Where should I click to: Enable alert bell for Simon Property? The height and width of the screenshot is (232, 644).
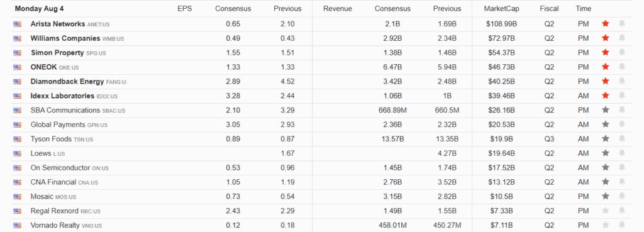(x=622, y=53)
